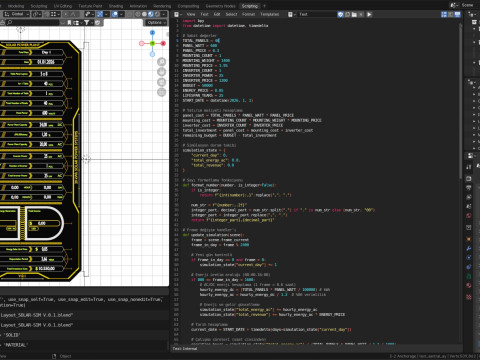Select material preview viewport shading
480x360 pixels.
click(x=151, y=14)
